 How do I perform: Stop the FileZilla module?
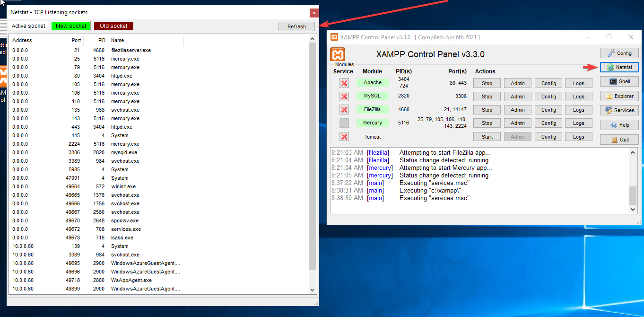point(487,110)
